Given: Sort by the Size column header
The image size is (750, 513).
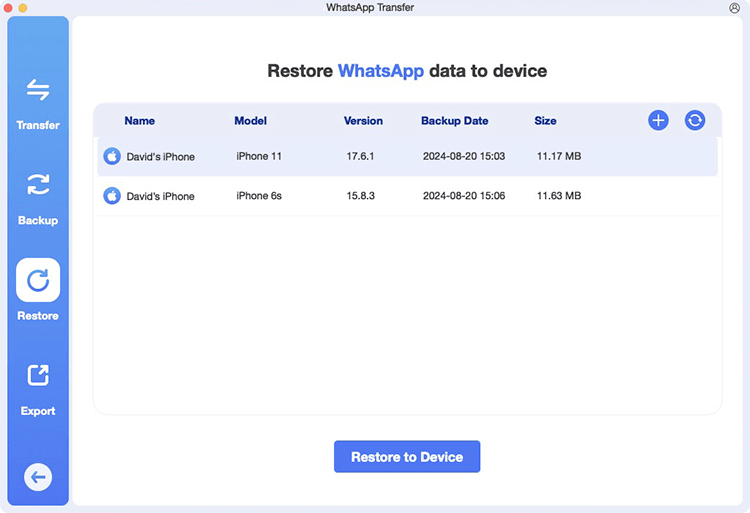Looking at the screenshot, I should [545, 120].
